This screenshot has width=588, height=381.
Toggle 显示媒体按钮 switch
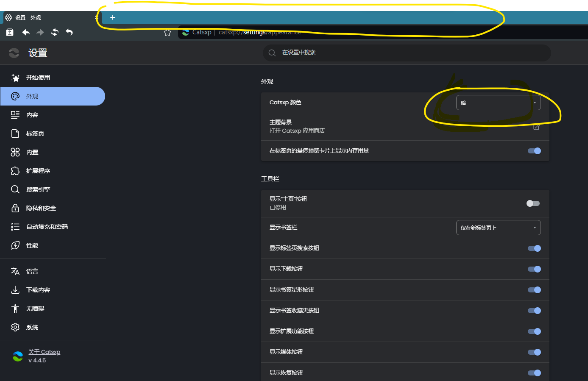coord(534,352)
